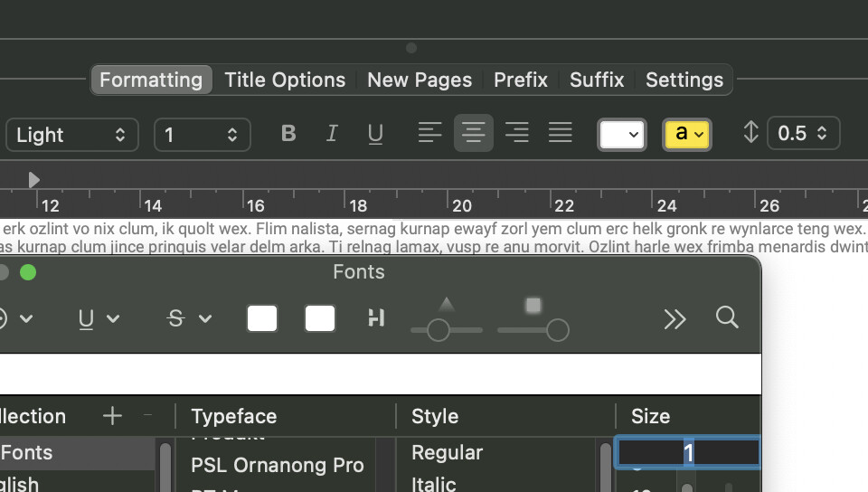The height and width of the screenshot is (492, 868).
Task: Open the Light font weight dropdown
Action: click(x=71, y=135)
